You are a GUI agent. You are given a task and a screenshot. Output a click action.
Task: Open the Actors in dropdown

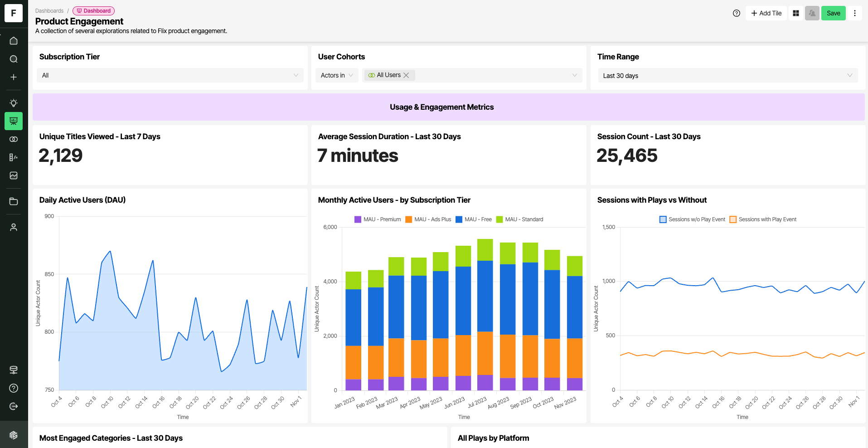pyautogui.click(x=337, y=75)
